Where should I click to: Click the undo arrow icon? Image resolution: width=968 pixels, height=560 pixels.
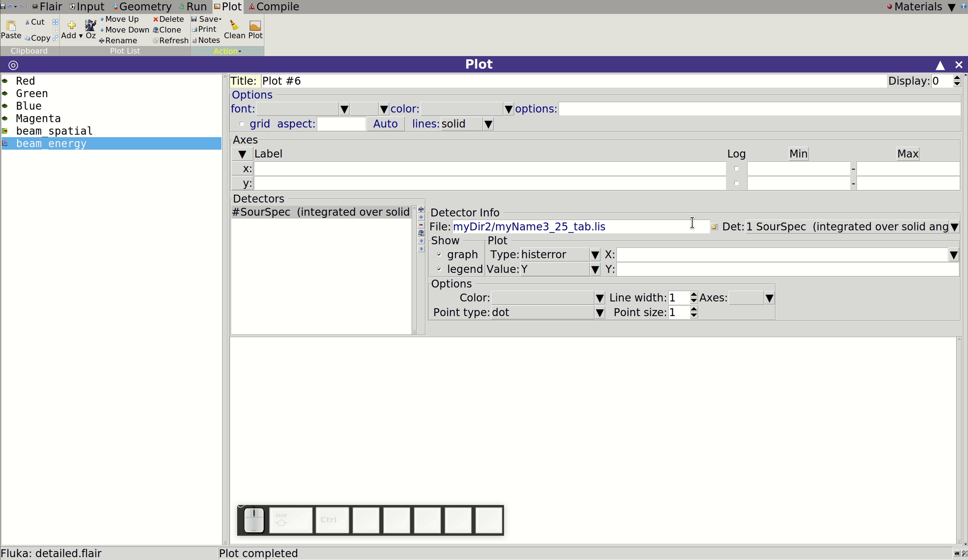click(10, 6)
